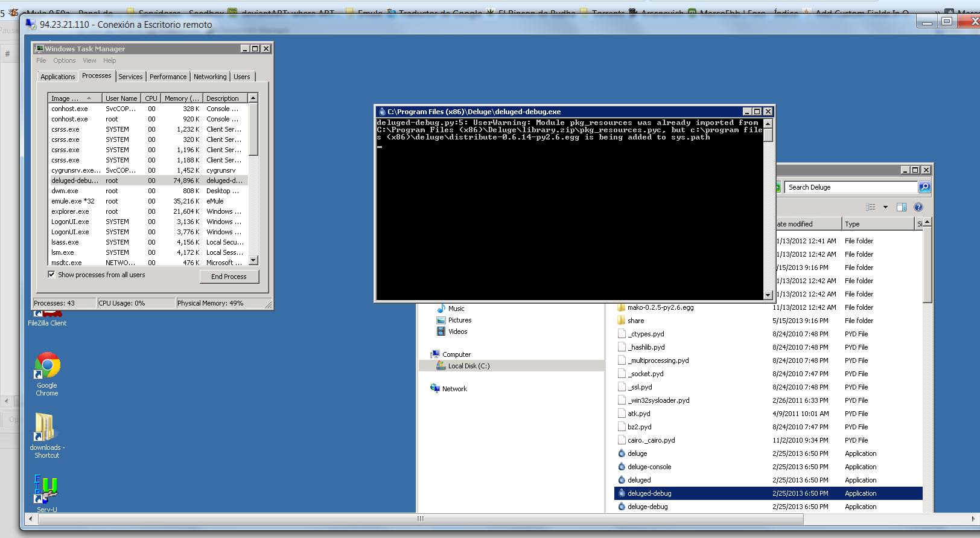The image size is (980, 538).
Task: Select the deluged application icon
Action: 622,480
